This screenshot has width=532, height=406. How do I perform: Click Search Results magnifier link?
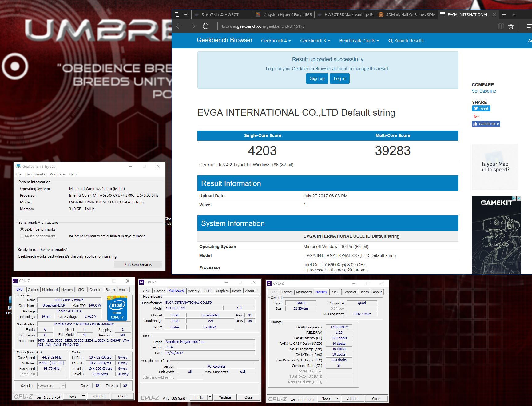(406, 41)
